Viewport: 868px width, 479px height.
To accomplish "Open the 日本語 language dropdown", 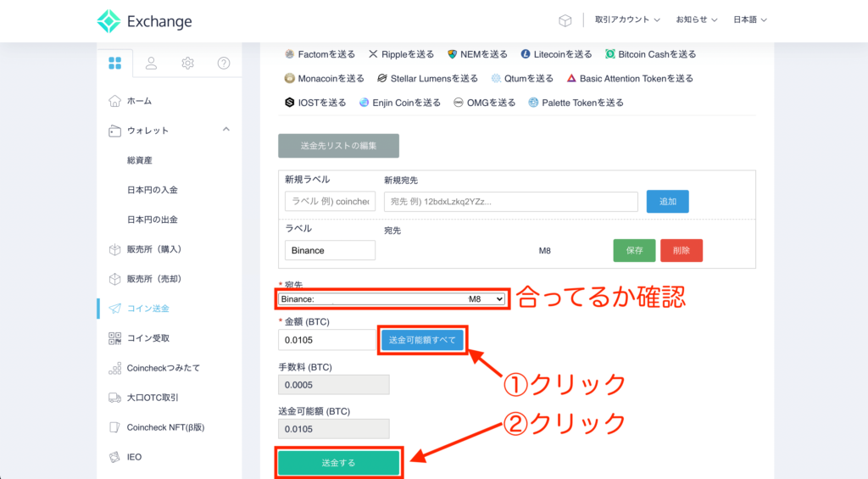I will [x=750, y=20].
